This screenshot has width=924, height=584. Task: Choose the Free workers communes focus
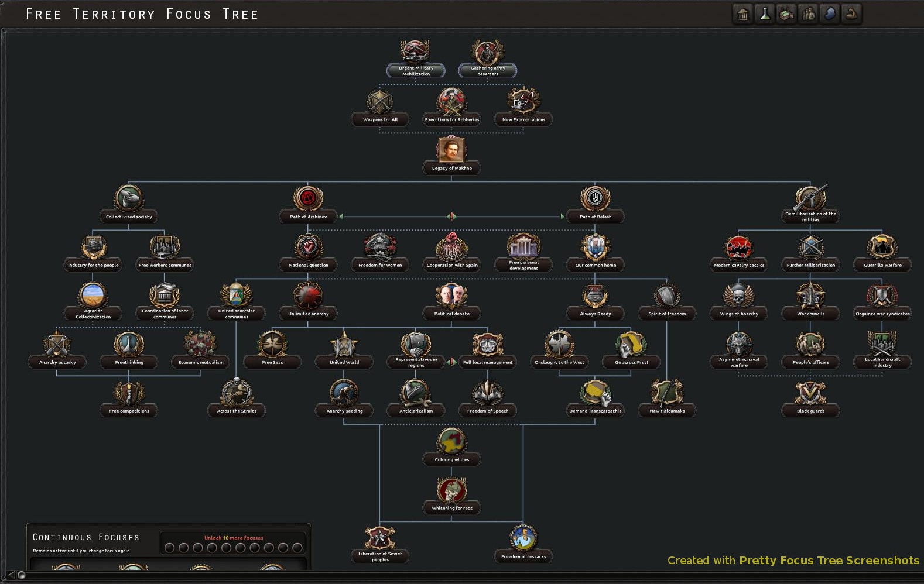click(x=165, y=253)
